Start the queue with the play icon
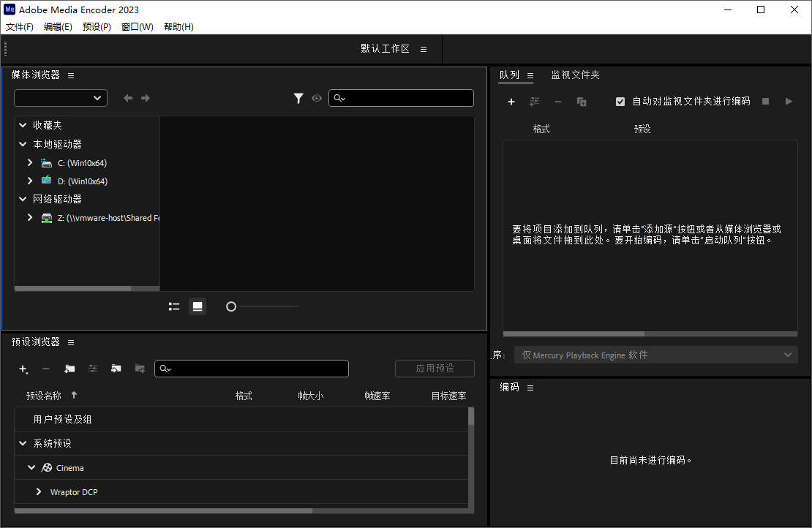The image size is (812, 528). point(789,101)
